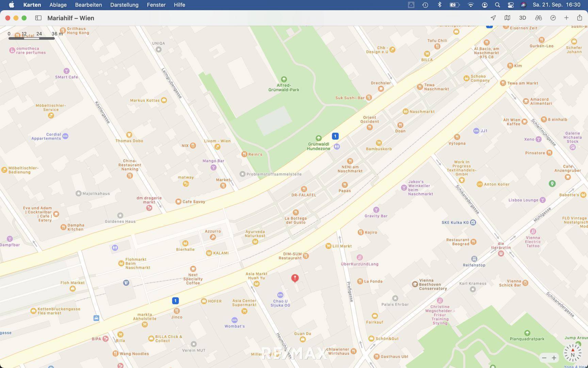Image resolution: width=588 pixels, height=368 pixels.
Task: Open dm drogerie markt pin
Action: 149,208
